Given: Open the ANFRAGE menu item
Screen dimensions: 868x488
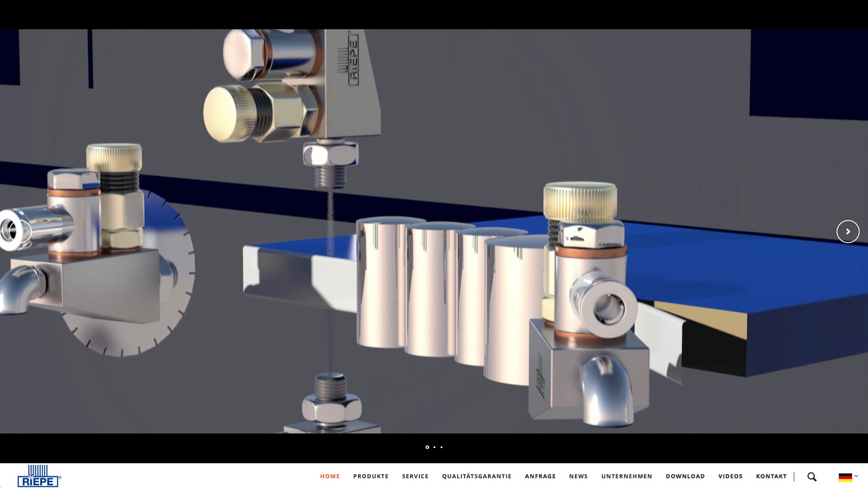Looking at the screenshot, I should 540,476.
